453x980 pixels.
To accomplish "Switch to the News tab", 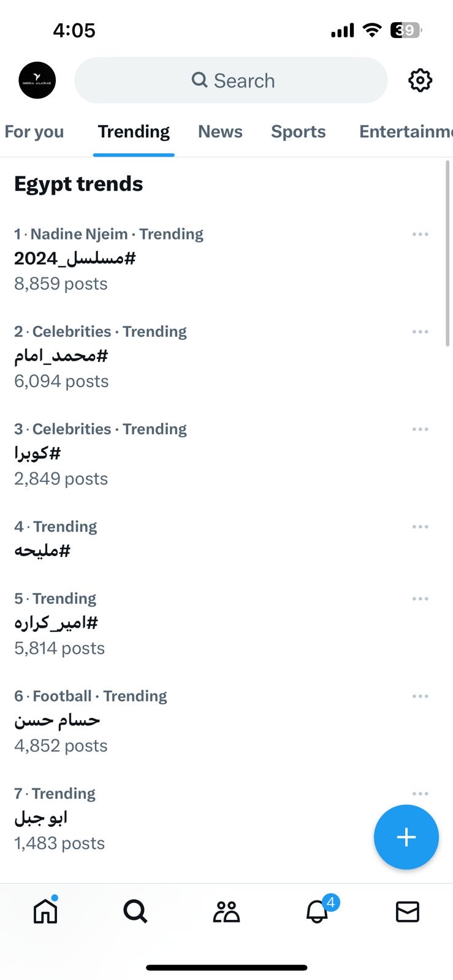I will pyautogui.click(x=220, y=132).
